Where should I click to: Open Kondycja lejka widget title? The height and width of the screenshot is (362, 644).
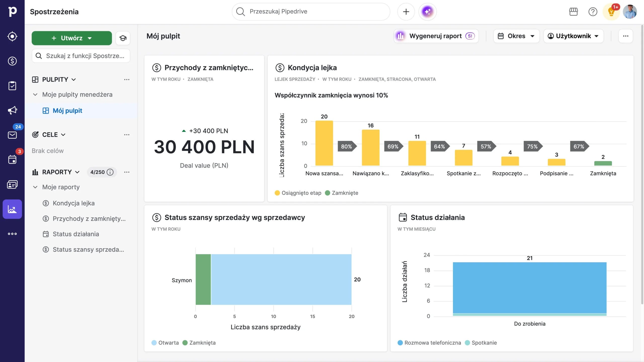point(312,68)
